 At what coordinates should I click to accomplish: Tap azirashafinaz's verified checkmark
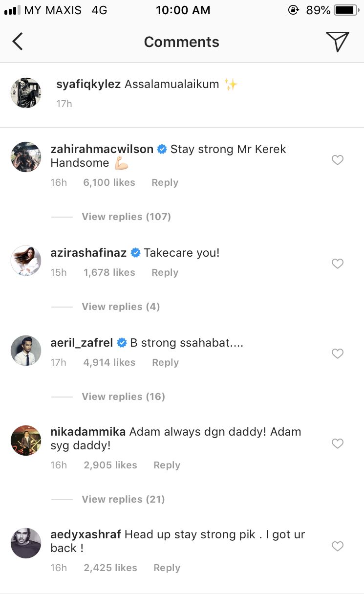[135, 253]
